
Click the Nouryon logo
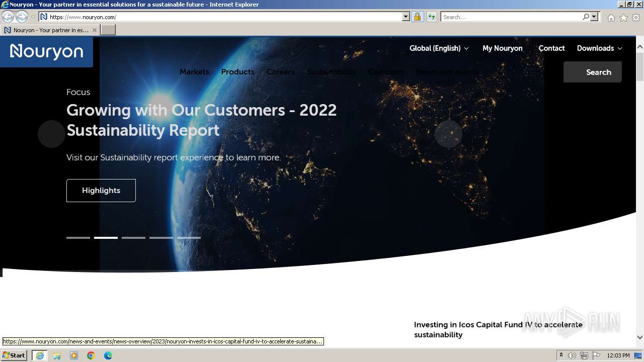click(46, 51)
